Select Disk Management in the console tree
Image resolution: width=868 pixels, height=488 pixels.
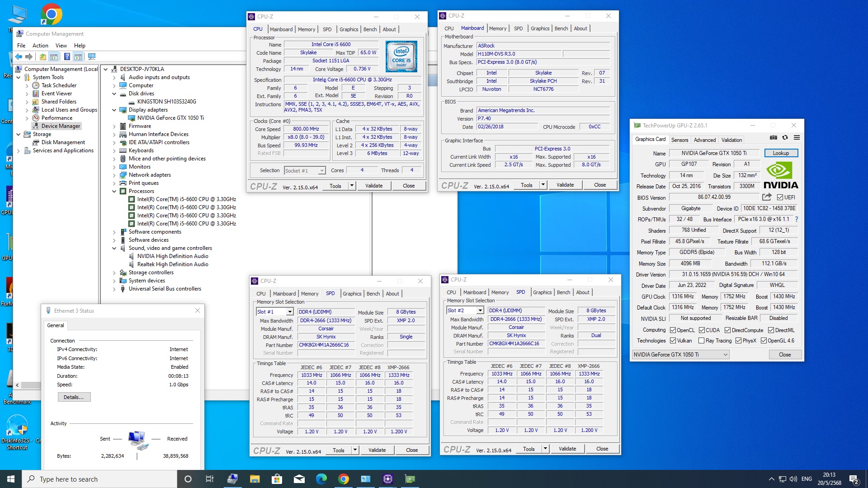tap(63, 142)
